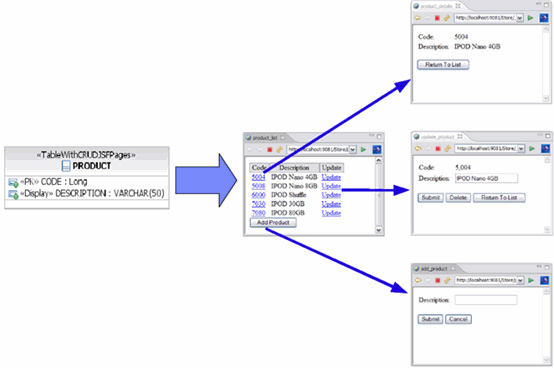Open URL dropdown in update_product browser
The image size is (554, 368).
(x=521, y=149)
